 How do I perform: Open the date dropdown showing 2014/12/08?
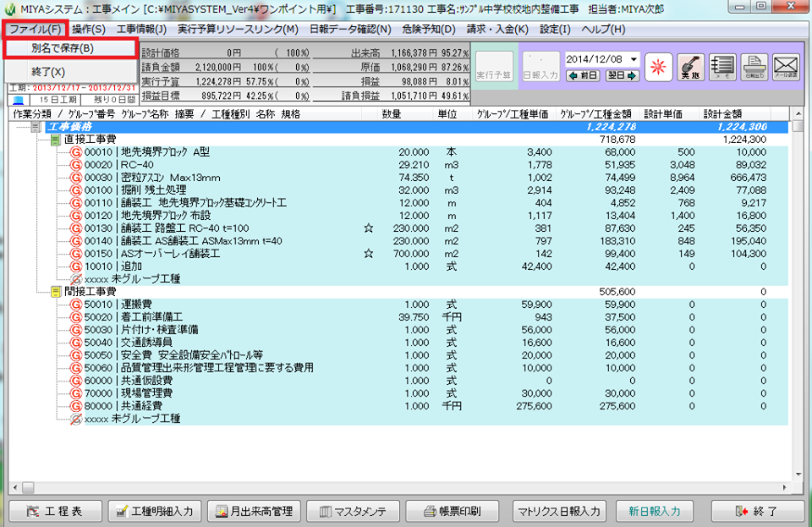coord(634,59)
